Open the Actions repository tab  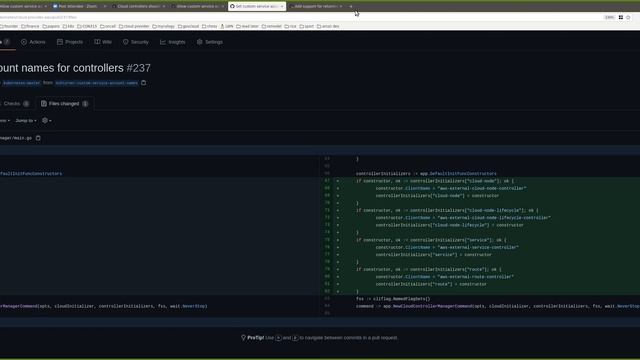[x=33, y=42]
